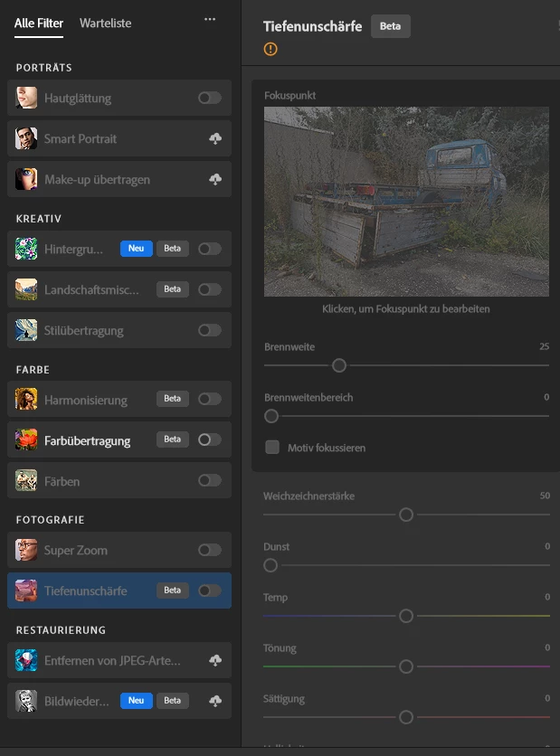Click the Beta badge on Farbübertragung

pos(172,439)
